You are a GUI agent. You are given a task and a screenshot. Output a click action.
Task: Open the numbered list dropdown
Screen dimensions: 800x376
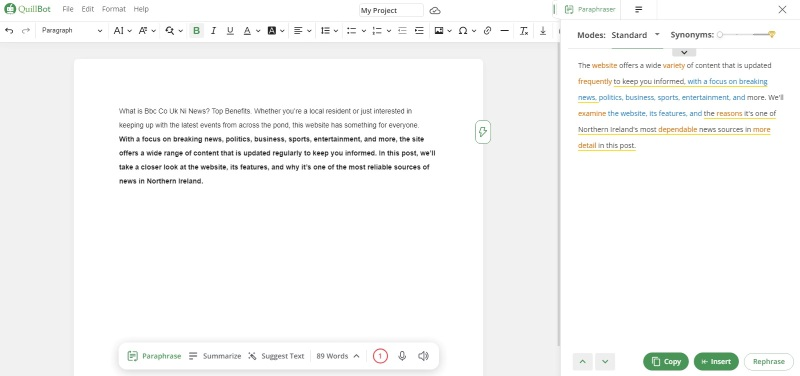pos(382,31)
